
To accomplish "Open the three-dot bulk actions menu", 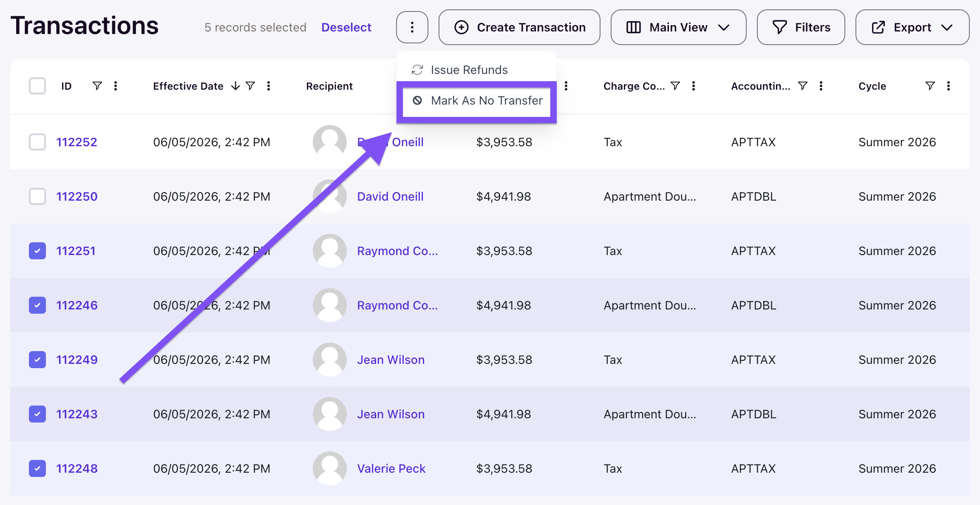I will coord(412,27).
